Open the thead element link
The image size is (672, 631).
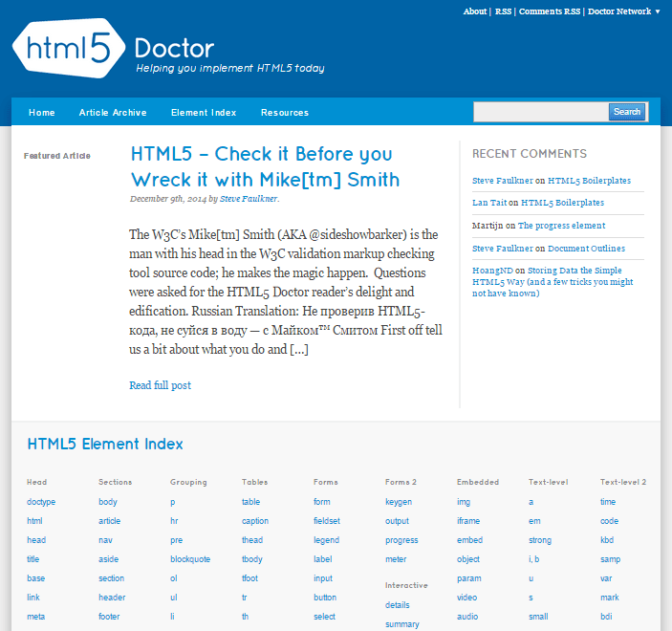tap(252, 540)
